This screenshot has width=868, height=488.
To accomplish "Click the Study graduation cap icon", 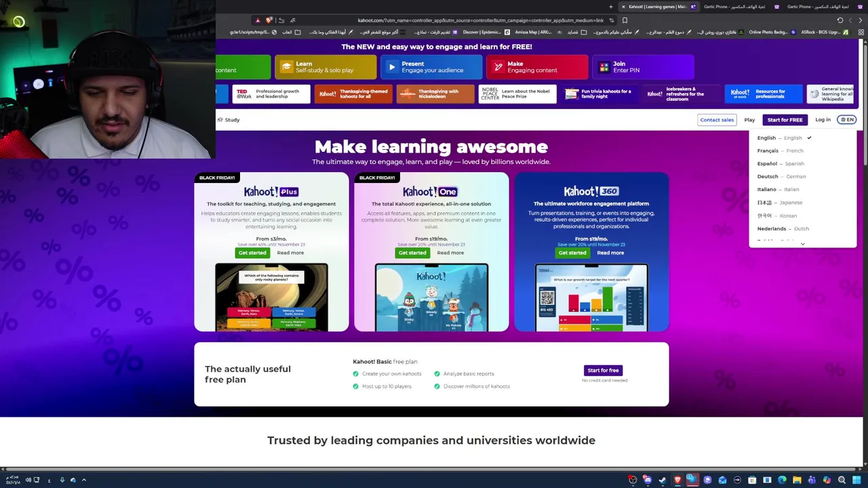I will [220, 120].
